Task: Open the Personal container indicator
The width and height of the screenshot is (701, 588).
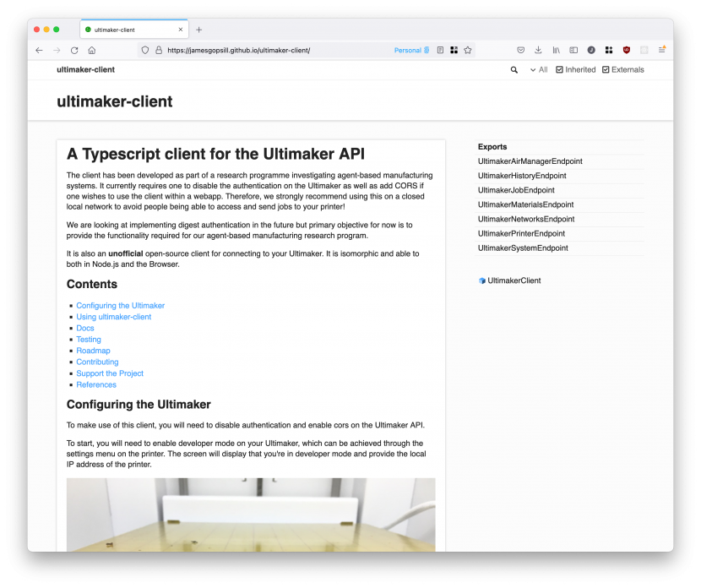Action: pyautogui.click(x=411, y=51)
